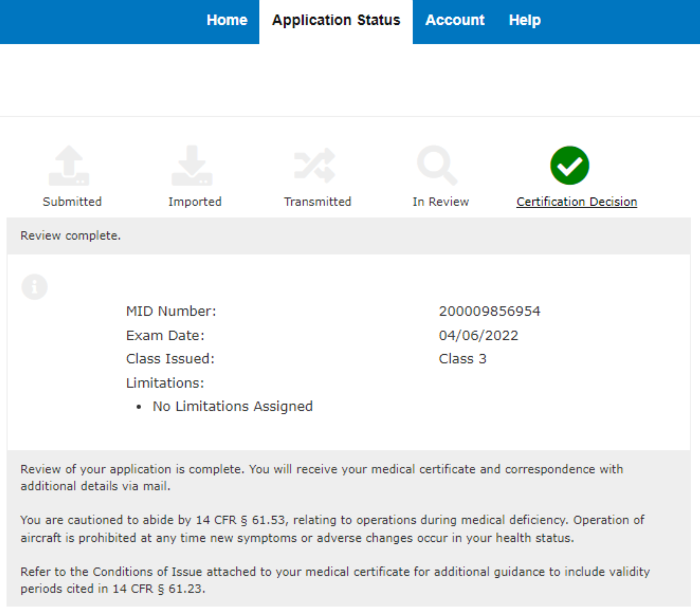Select the MID Number value 200009856954
Image resolution: width=700 pixels, height=612 pixels.
[489, 311]
